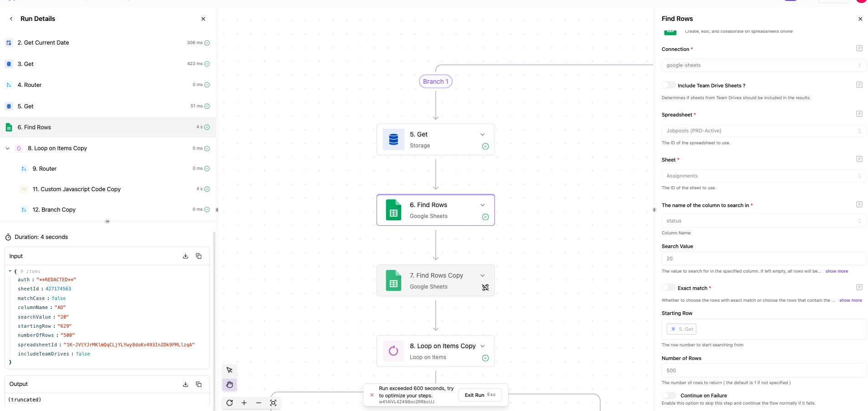Screen dimensions: 868x411
Task: Select the pointer cursor tool
Action: click(230, 370)
